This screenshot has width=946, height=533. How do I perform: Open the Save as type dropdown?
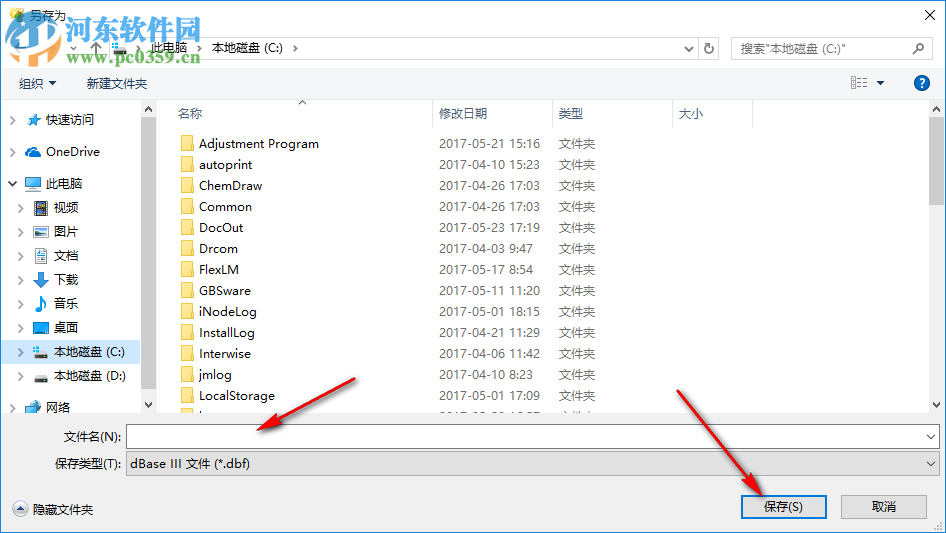pyautogui.click(x=931, y=464)
